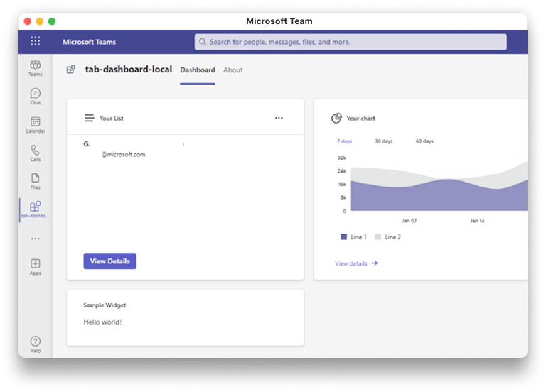Select the tab-dashboard app in the sidebar
Viewport: 546px width, 392px height.
(35, 209)
